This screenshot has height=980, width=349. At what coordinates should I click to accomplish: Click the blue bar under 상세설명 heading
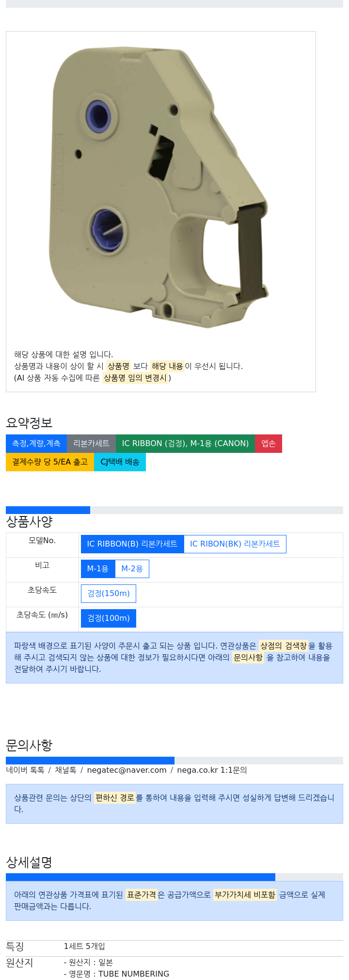[x=141, y=877]
